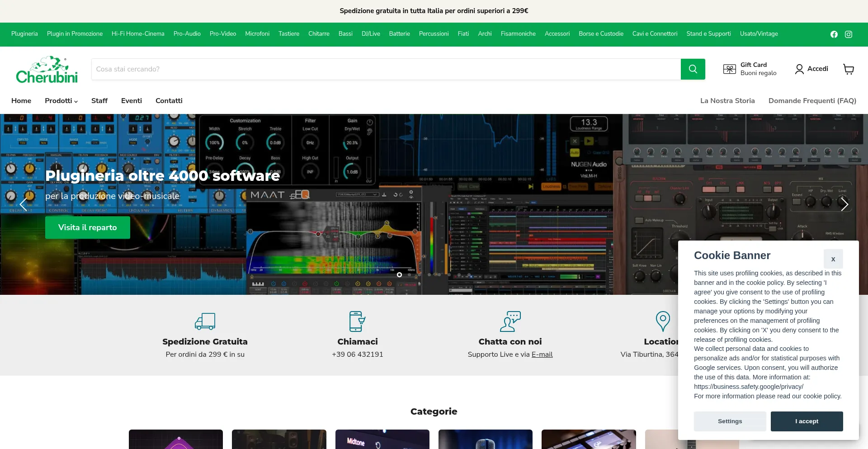Accept cookies with I accept button
The image size is (868, 449).
tap(807, 421)
